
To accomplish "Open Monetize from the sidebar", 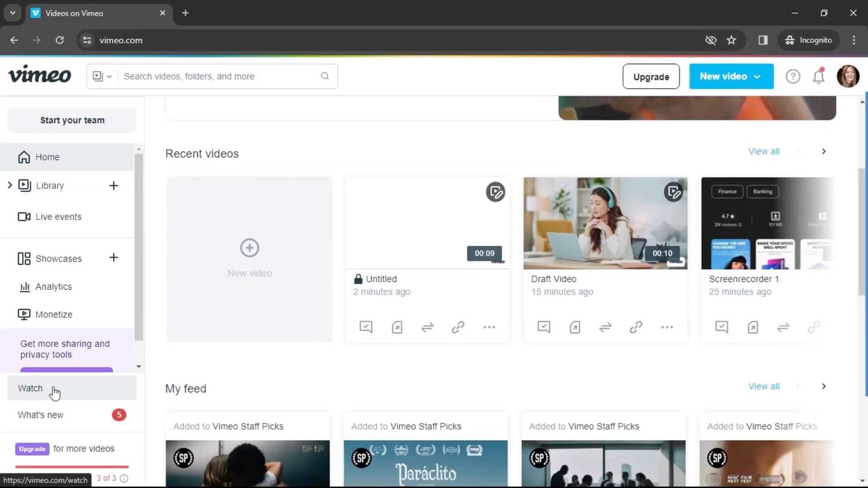I will tap(54, 314).
